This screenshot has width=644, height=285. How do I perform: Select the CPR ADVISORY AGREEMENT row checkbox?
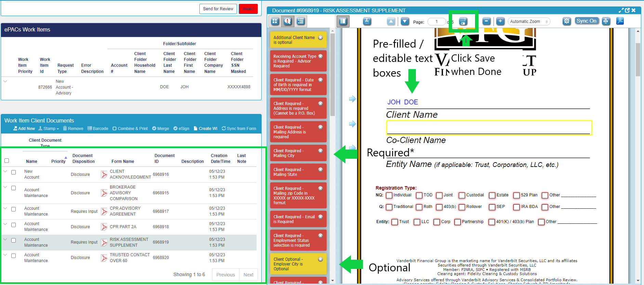coord(14,209)
